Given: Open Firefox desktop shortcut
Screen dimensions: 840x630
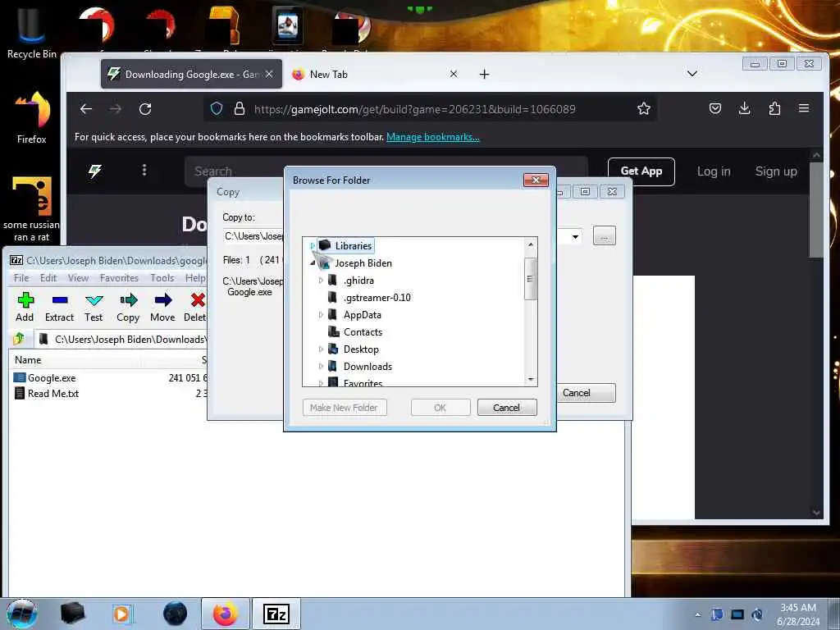Looking at the screenshot, I should (x=32, y=118).
